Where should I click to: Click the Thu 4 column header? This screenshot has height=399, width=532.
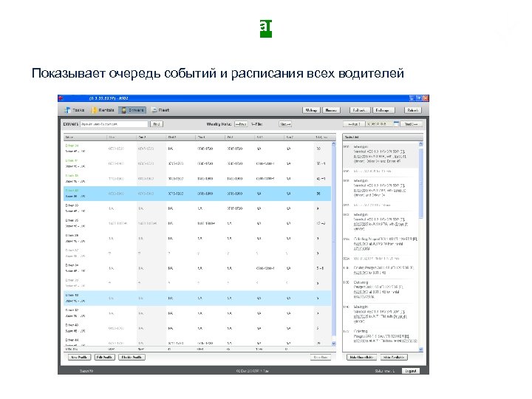(x=210, y=137)
